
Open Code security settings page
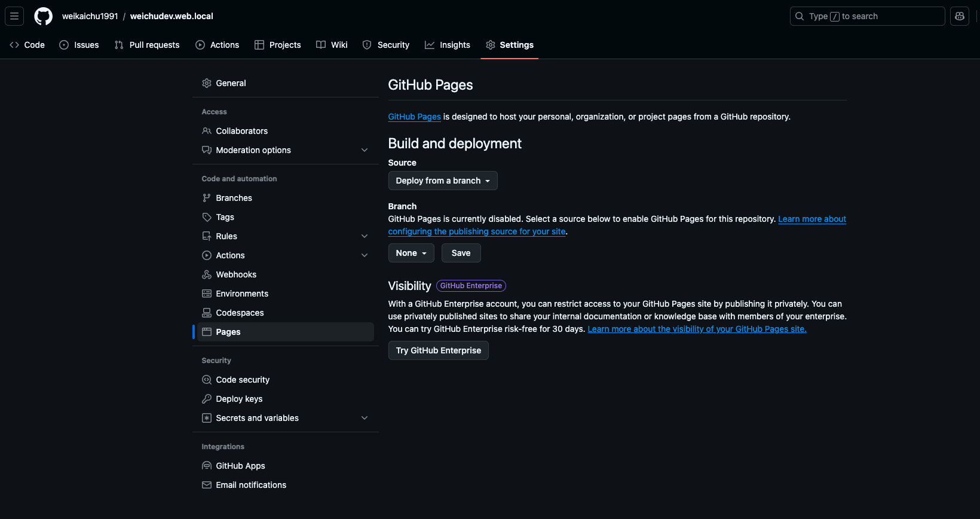coord(286,380)
